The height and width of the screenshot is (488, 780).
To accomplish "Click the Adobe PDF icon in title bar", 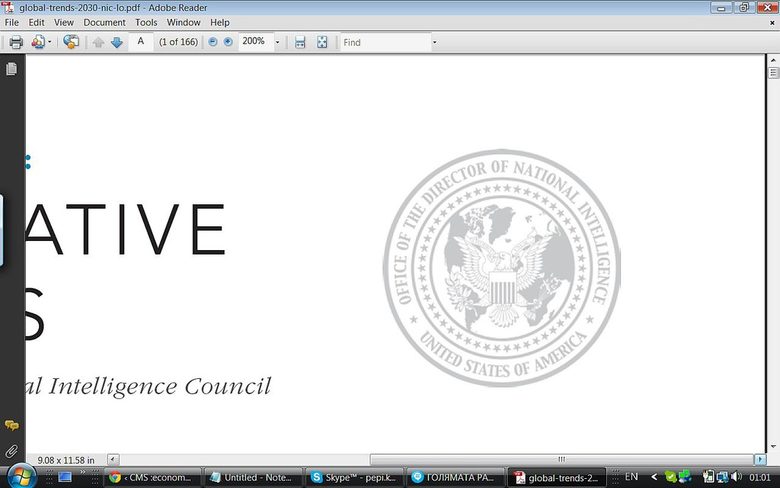I will 8,7.
